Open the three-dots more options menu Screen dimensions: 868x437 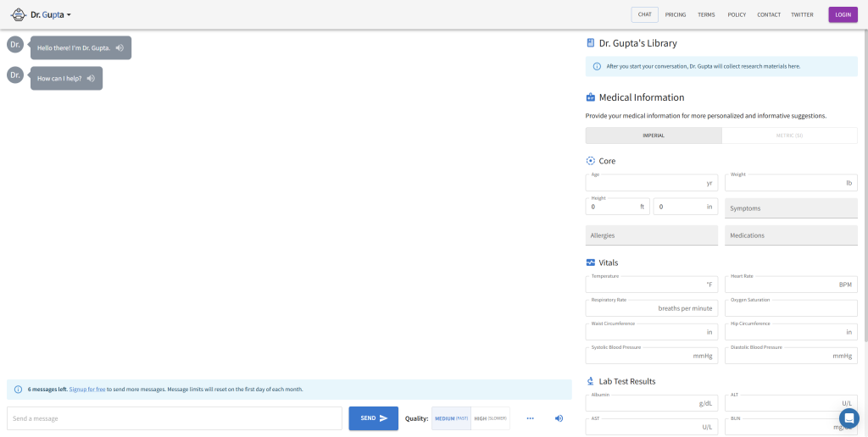531,418
